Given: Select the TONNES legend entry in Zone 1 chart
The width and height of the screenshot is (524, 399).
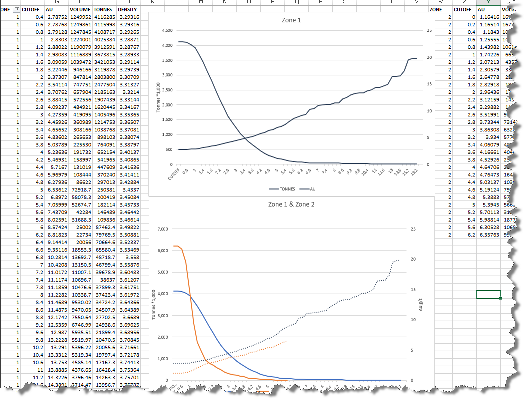Looking at the screenshot, I should click(282, 189).
